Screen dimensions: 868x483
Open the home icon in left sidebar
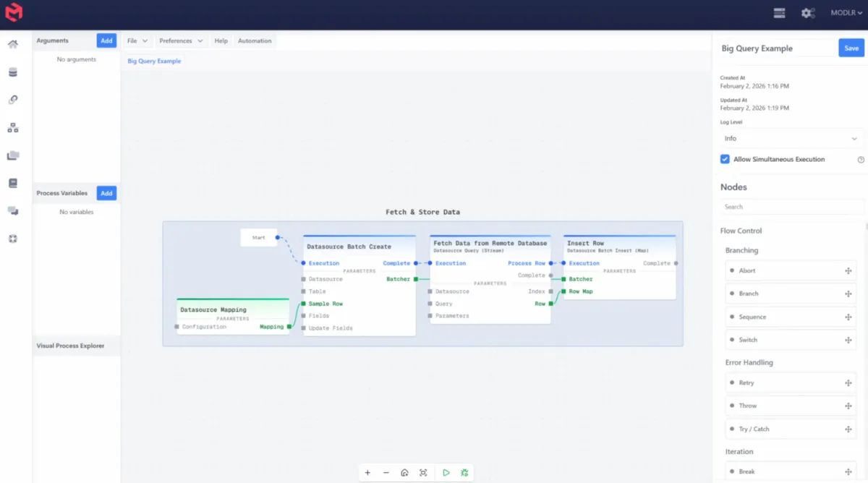tap(13, 45)
